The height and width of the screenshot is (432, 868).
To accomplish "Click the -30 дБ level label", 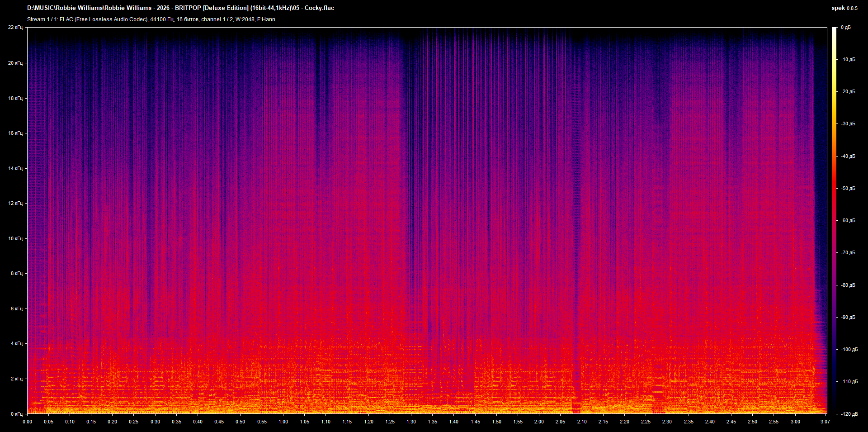I will [848, 124].
